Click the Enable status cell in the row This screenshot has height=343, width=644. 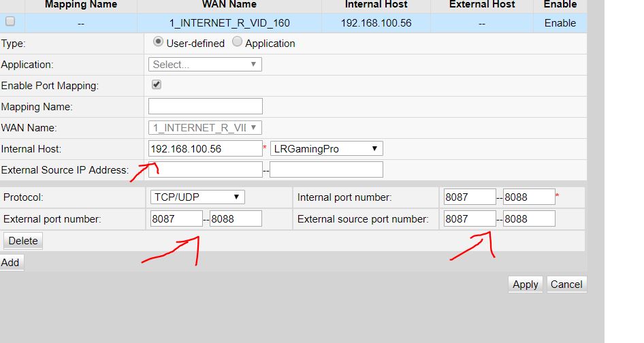560,23
